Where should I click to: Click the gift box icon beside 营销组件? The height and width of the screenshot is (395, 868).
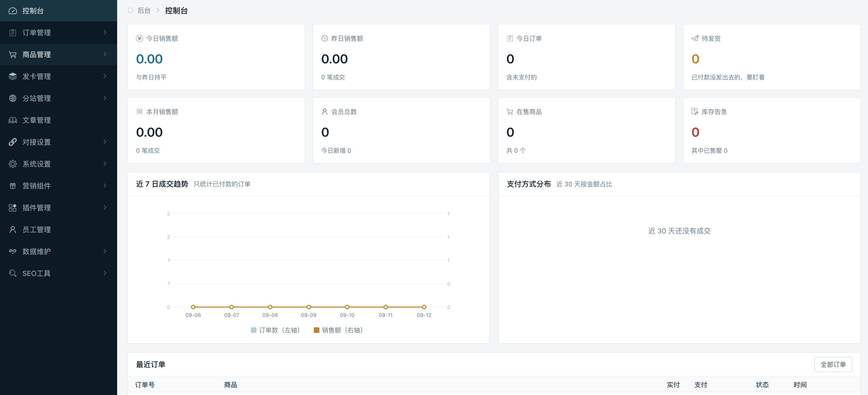12,186
